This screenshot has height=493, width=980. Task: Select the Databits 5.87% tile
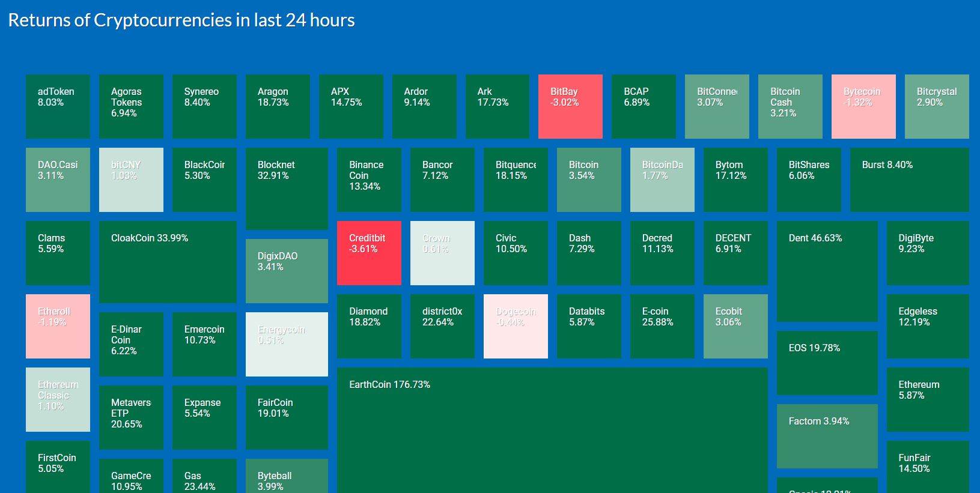589,326
